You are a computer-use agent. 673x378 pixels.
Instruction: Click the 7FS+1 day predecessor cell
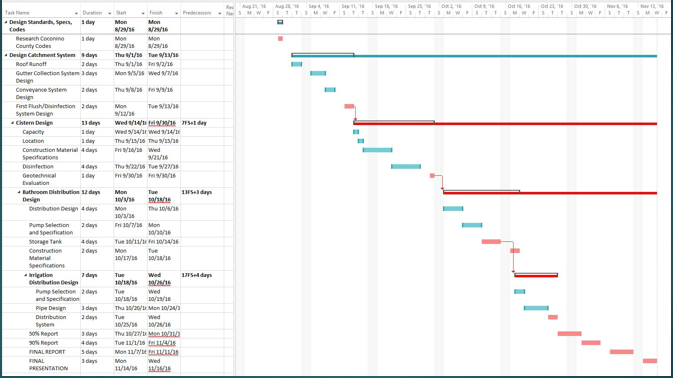click(194, 123)
